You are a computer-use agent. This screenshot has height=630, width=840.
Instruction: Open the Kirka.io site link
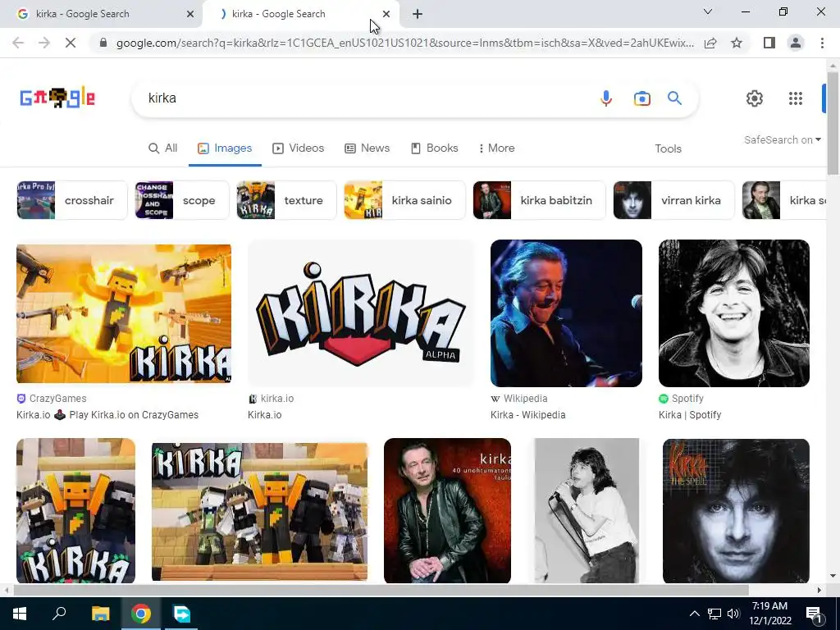tap(265, 414)
